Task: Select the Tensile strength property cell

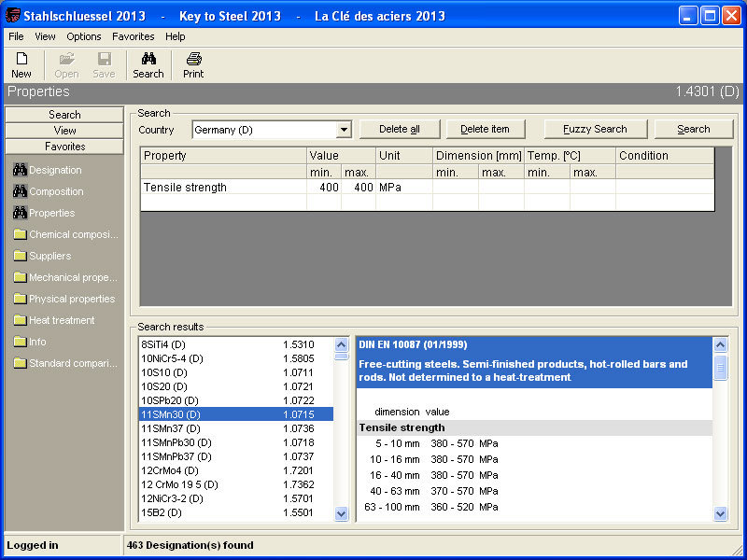Action: tap(224, 188)
